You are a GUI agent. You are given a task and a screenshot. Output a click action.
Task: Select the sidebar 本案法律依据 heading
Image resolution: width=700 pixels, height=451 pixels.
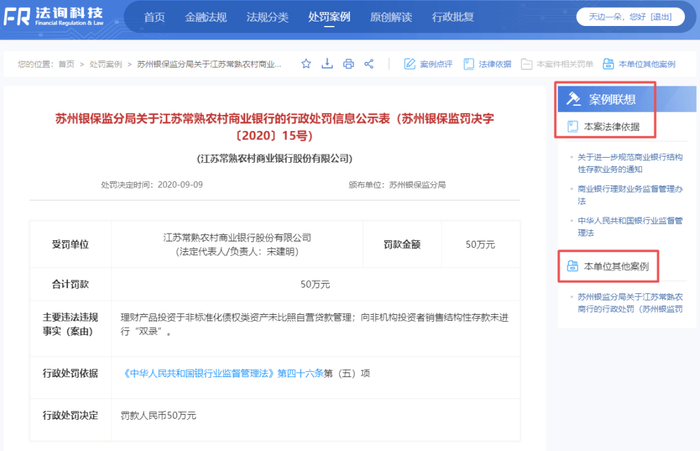(612, 127)
